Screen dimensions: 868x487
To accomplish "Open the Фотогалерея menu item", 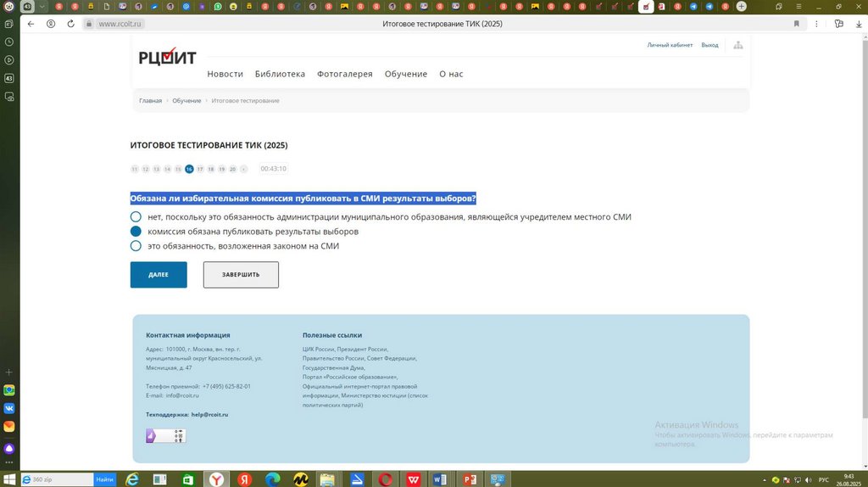I will coord(344,74).
